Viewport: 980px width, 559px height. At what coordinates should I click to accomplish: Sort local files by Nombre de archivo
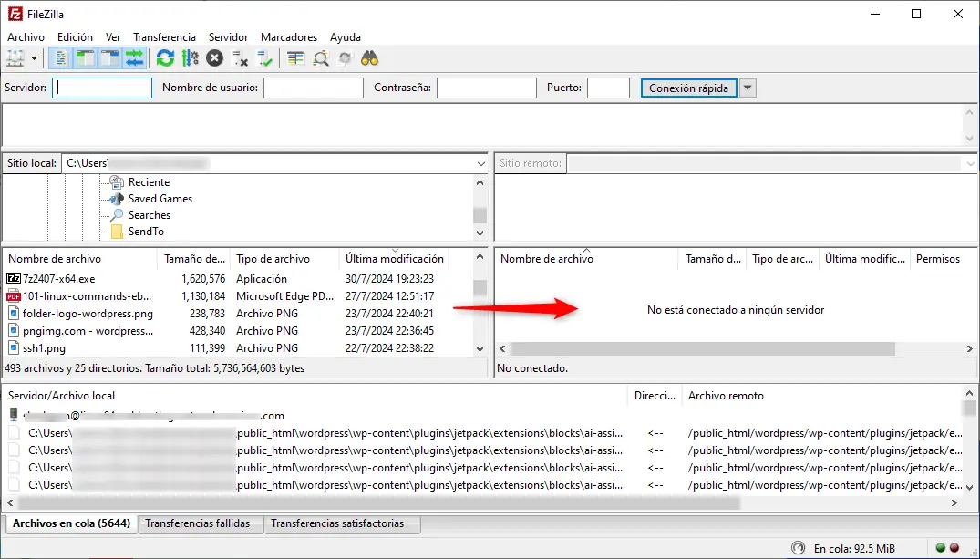[x=80, y=259]
